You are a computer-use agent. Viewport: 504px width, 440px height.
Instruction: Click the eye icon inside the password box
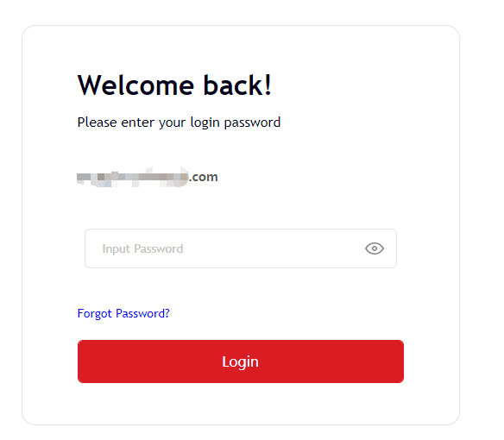click(x=375, y=248)
